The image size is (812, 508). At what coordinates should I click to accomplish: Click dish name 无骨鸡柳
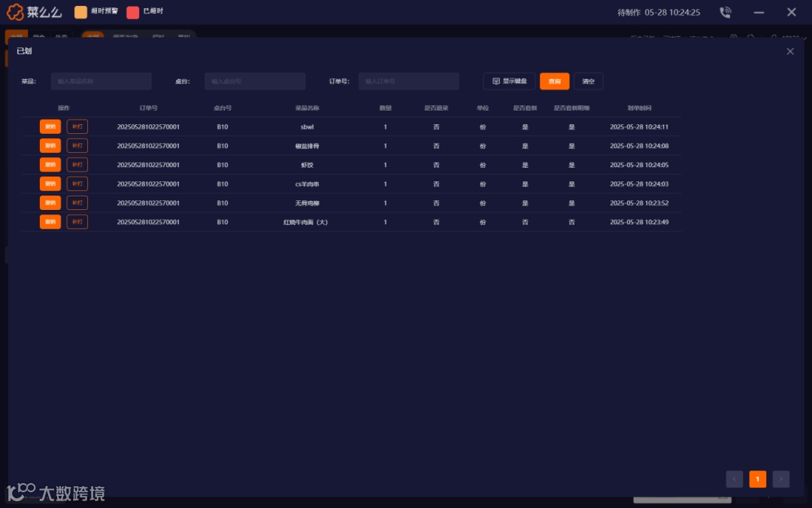307,203
